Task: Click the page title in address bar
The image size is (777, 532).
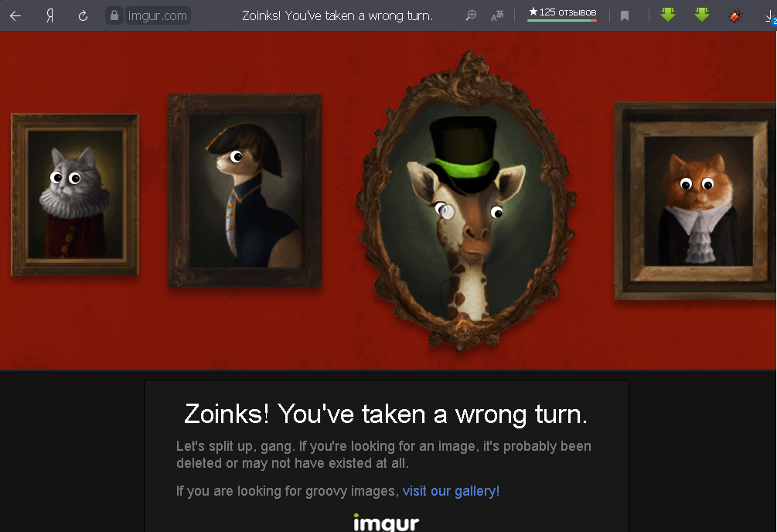Action: (x=337, y=16)
